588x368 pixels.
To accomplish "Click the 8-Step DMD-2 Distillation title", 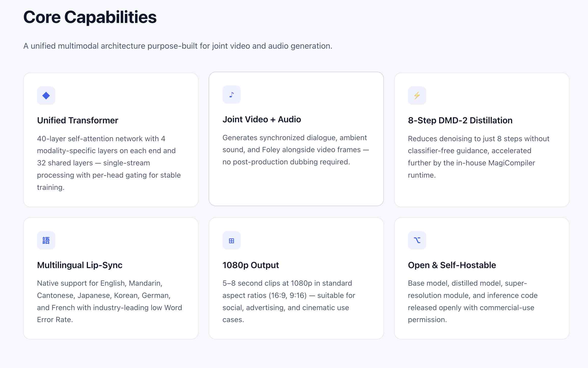I will click(x=460, y=120).
